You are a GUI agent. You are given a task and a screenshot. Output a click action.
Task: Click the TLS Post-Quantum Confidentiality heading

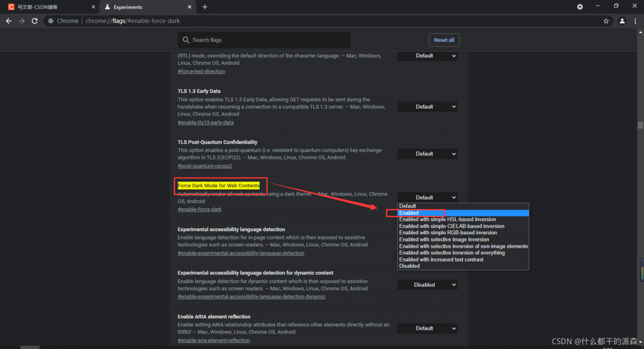coord(217,142)
